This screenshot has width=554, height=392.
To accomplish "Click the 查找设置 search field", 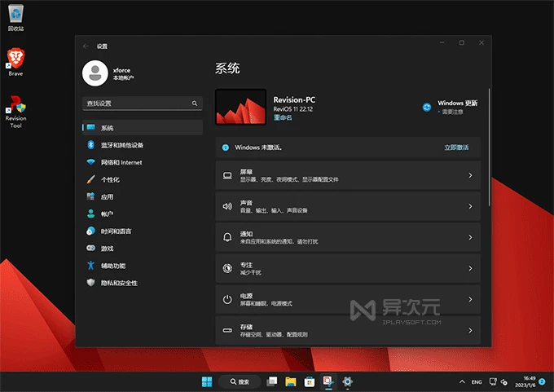I will click(x=138, y=104).
